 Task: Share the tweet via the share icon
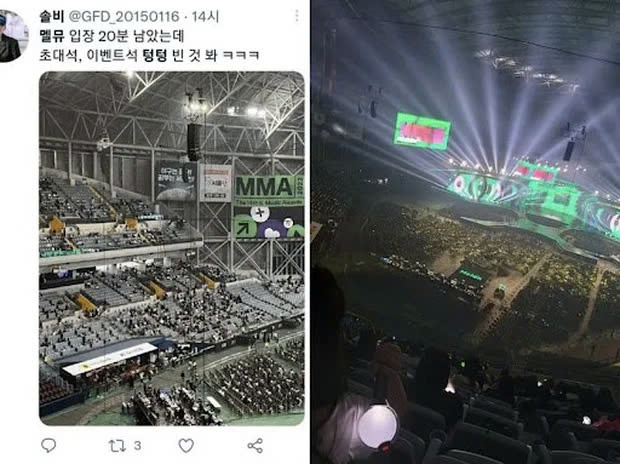[x=255, y=445]
